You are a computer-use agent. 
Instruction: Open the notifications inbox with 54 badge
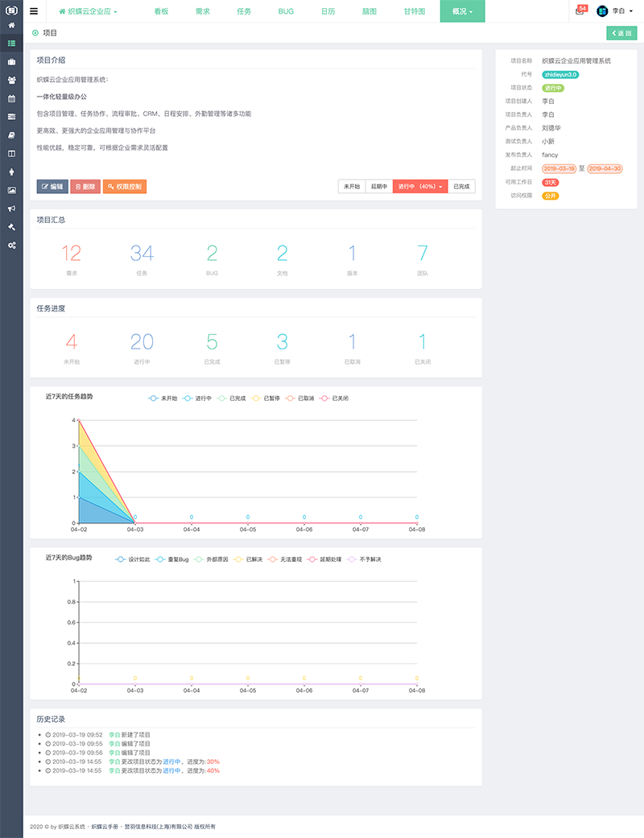(x=580, y=11)
